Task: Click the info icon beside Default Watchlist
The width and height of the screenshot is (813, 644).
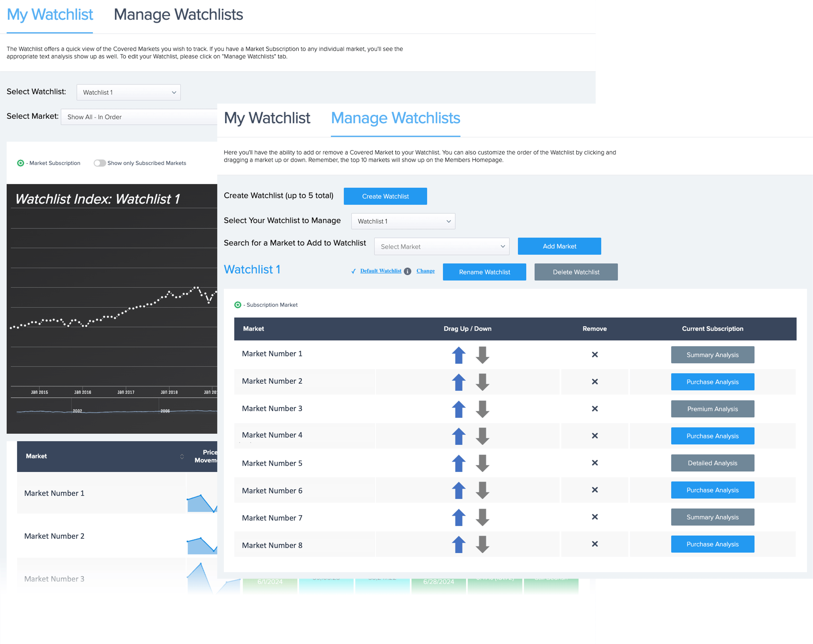Action: 408,271
